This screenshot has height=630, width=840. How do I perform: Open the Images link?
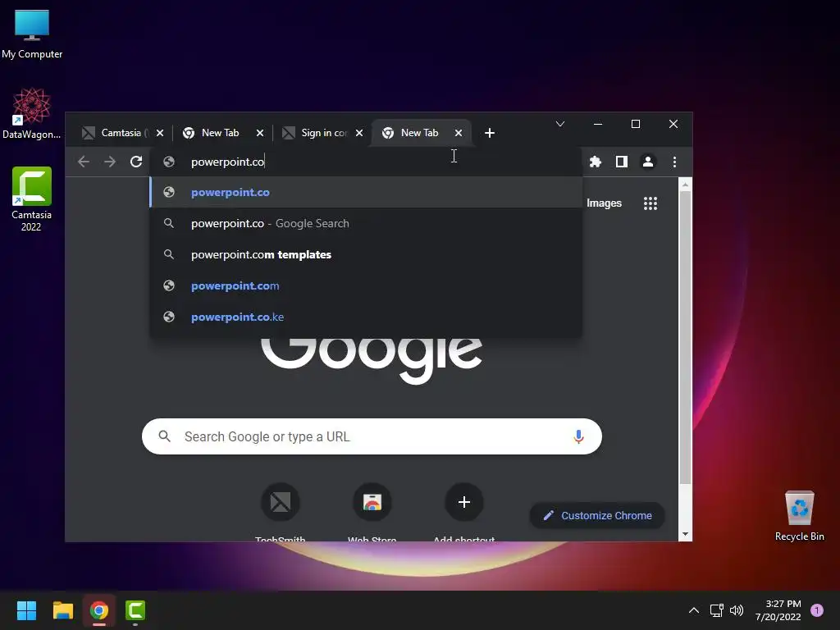604,203
